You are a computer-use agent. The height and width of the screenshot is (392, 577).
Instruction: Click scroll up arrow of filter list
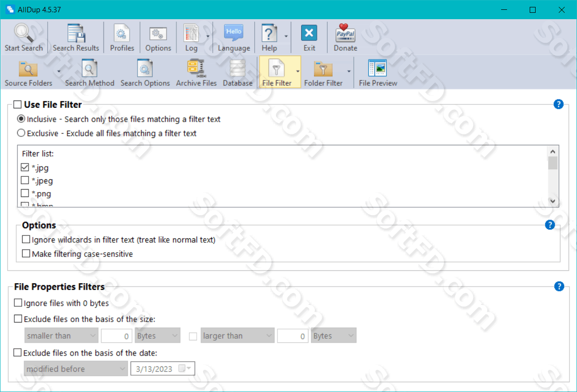pyautogui.click(x=553, y=152)
